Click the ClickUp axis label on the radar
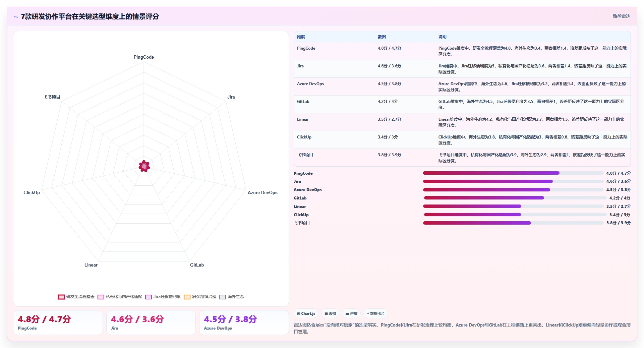The height and width of the screenshot is (348, 644). tap(32, 193)
